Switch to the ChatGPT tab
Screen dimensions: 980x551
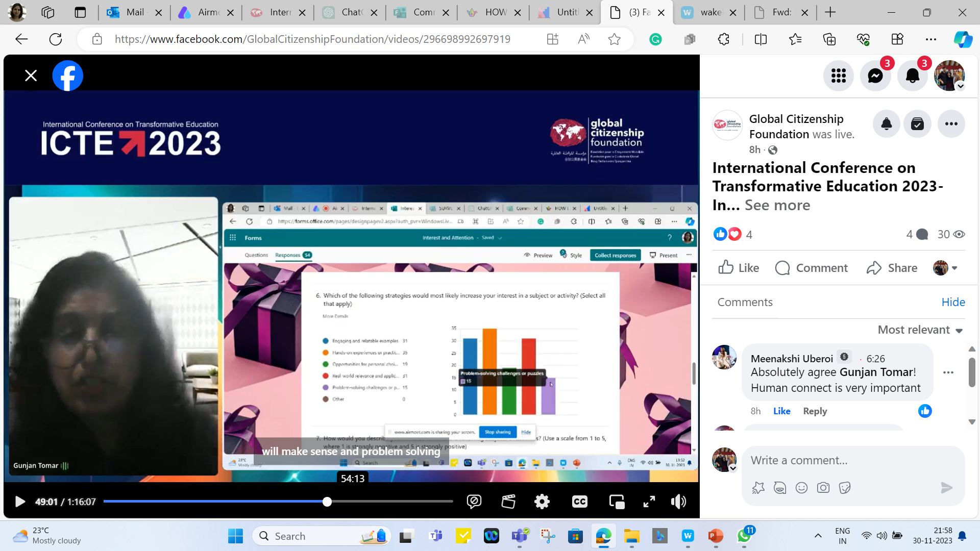point(350,12)
